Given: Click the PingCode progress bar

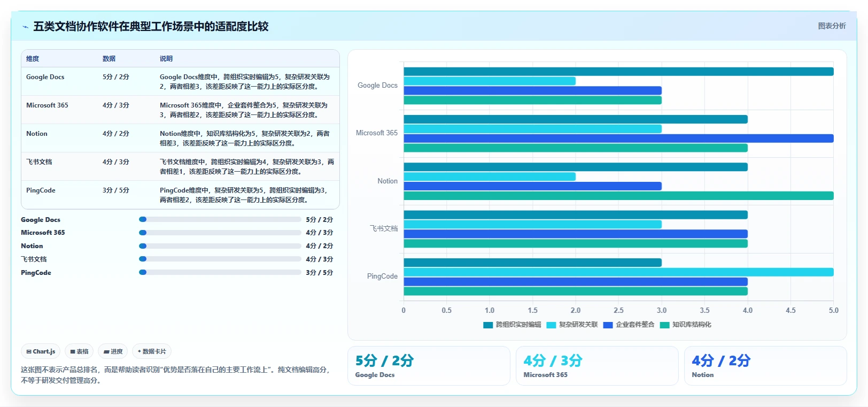Looking at the screenshot, I should [x=220, y=272].
